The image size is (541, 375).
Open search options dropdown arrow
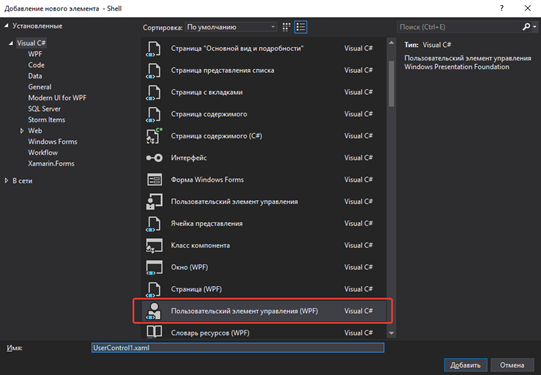coord(534,27)
